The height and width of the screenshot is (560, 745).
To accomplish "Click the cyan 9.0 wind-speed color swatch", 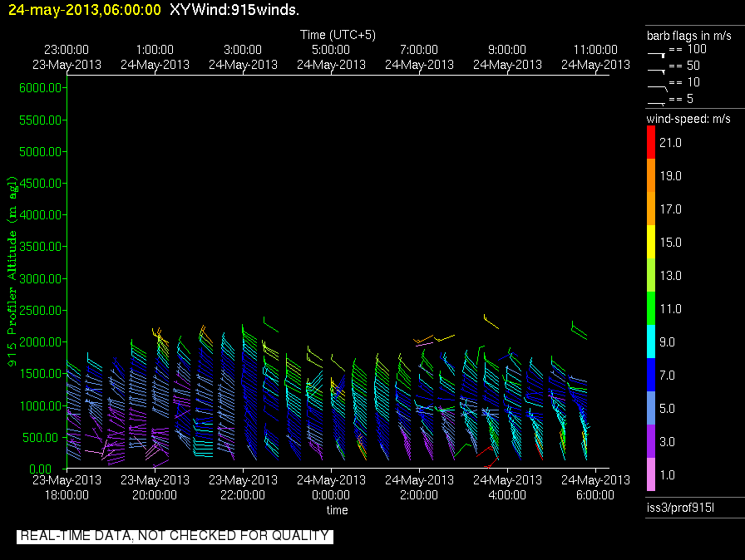I will pyautogui.click(x=651, y=341).
